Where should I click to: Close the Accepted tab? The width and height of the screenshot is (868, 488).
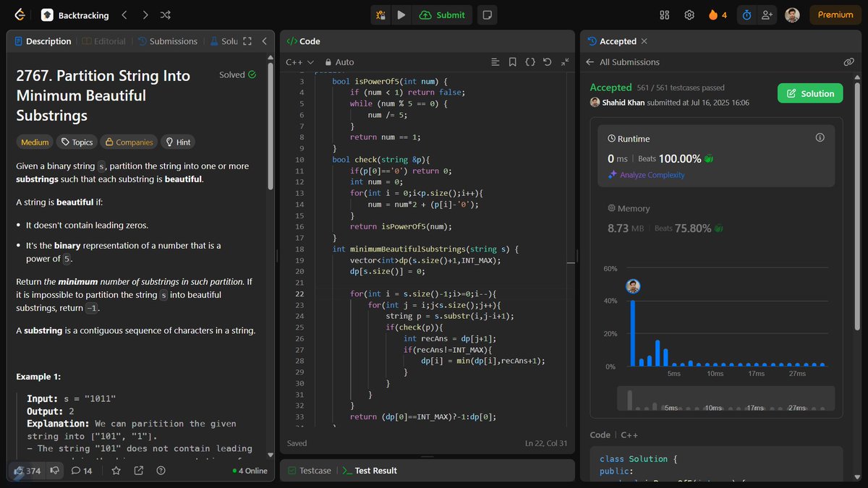pos(644,41)
